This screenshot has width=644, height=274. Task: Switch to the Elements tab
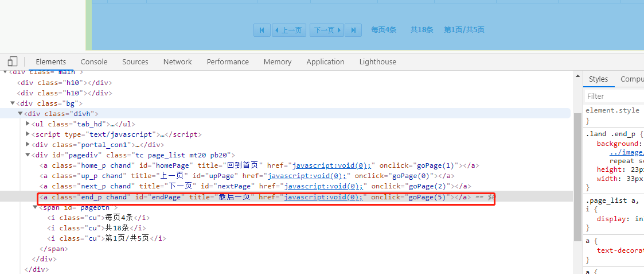click(51, 61)
